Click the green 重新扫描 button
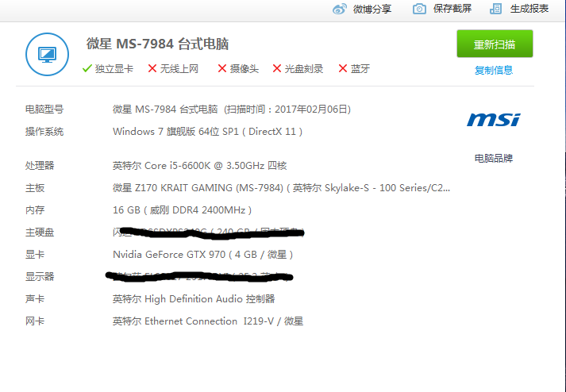The height and width of the screenshot is (392, 566). (495, 44)
